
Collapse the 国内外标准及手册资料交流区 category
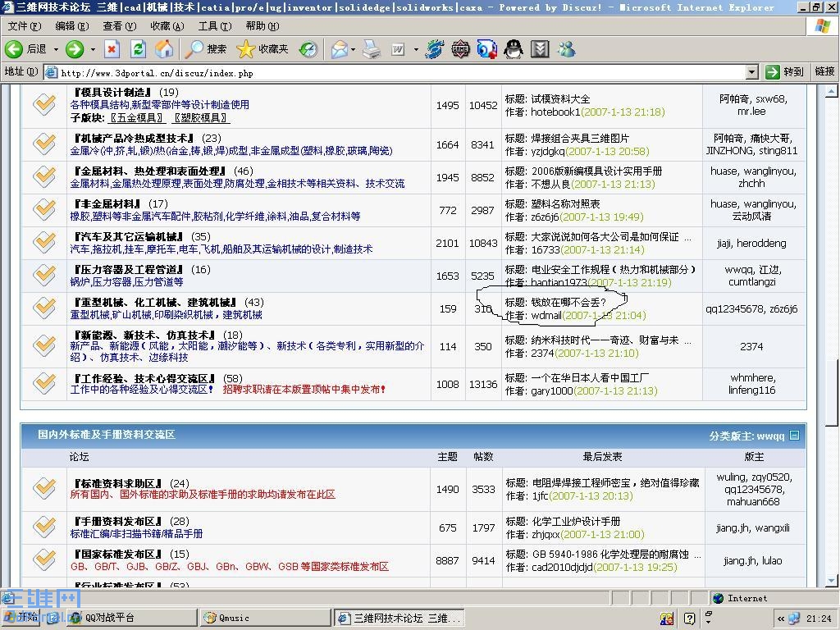pos(794,435)
